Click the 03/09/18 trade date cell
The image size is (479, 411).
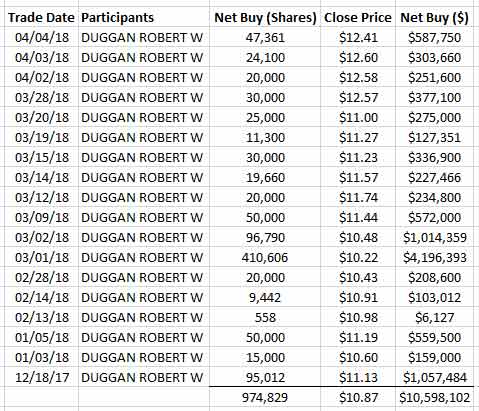pyautogui.click(x=42, y=217)
